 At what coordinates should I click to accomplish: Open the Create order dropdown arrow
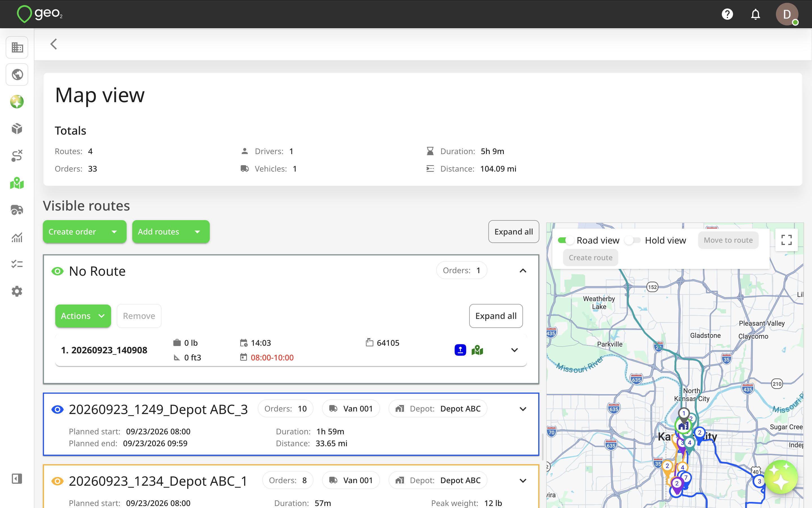[x=114, y=232]
